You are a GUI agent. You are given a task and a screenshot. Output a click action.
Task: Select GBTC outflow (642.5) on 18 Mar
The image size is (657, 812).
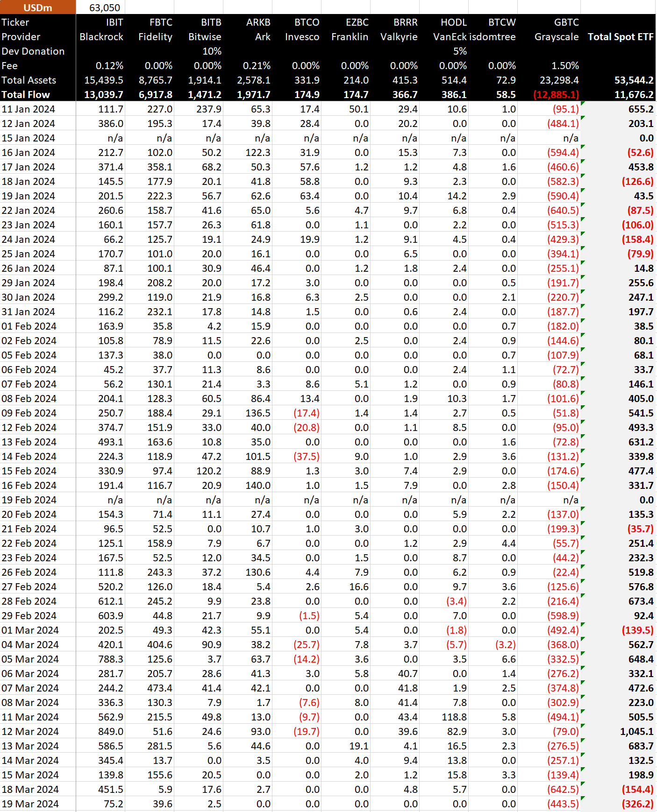pyautogui.click(x=563, y=790)
